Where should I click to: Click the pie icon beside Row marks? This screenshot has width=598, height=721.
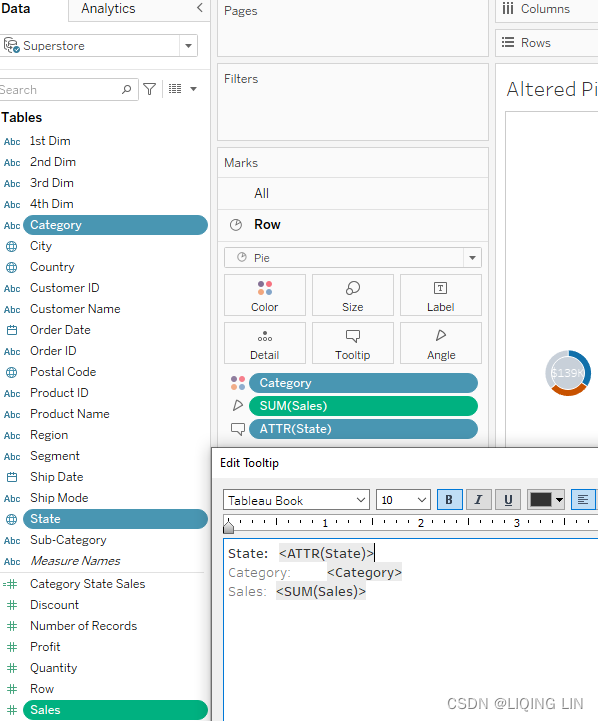pos(236,225)
